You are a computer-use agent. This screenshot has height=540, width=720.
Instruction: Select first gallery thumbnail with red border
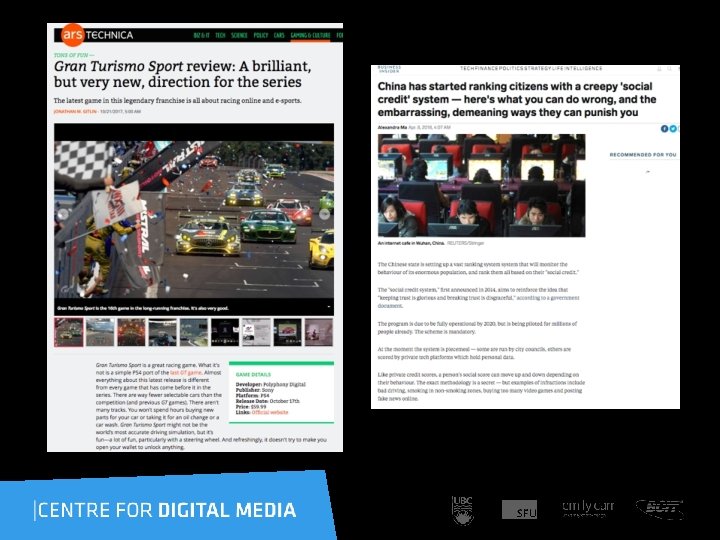coord(69,332)
